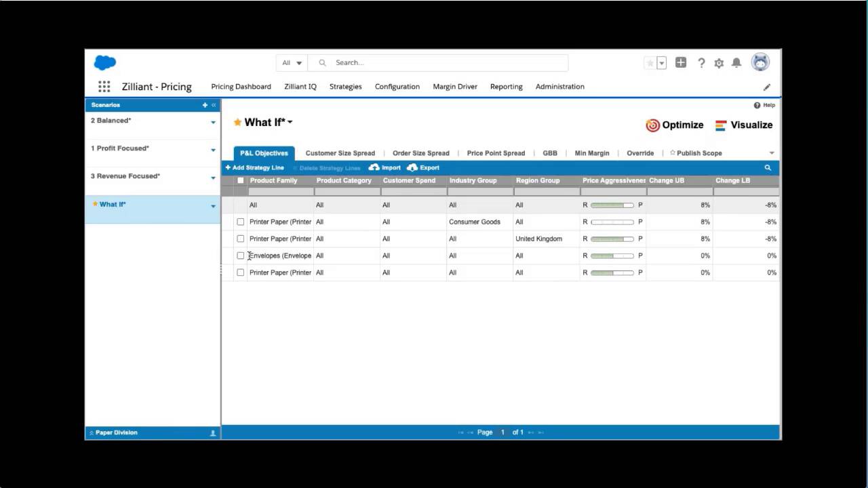Click the user icon in Paper Division bar
Screen dimensions: 868x488
213,432
